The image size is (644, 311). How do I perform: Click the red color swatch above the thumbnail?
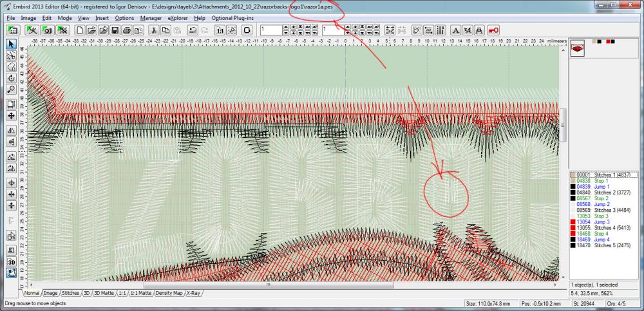coord(608,41)
